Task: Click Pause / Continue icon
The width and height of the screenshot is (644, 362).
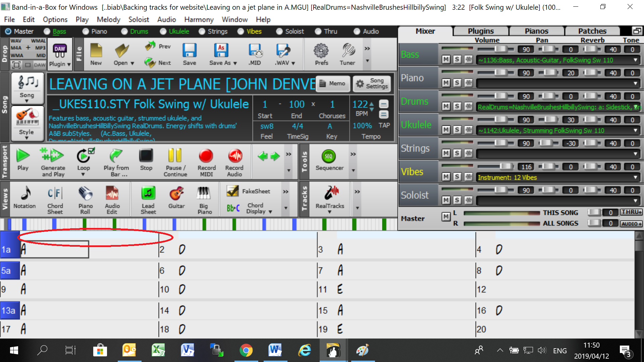Action: [x=175, y=162]
